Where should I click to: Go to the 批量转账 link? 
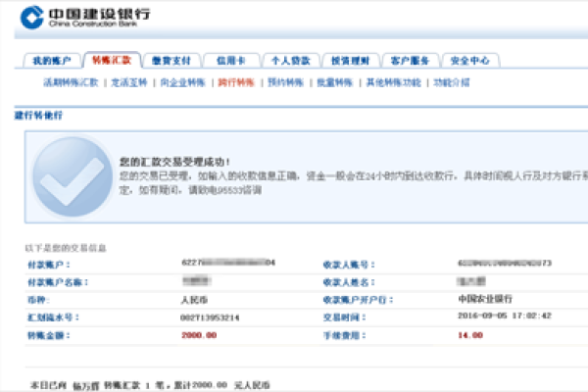click(x=335, y=82)
